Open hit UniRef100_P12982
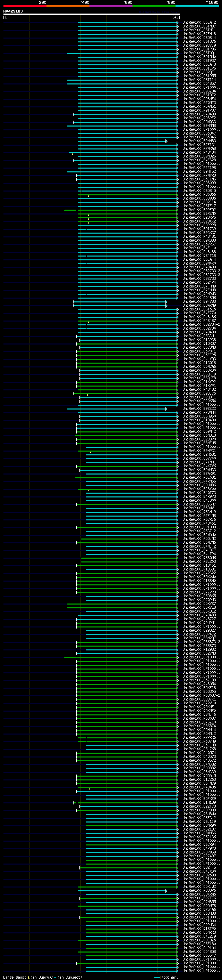This screenshot has height=980, width=222. [199, 650]
